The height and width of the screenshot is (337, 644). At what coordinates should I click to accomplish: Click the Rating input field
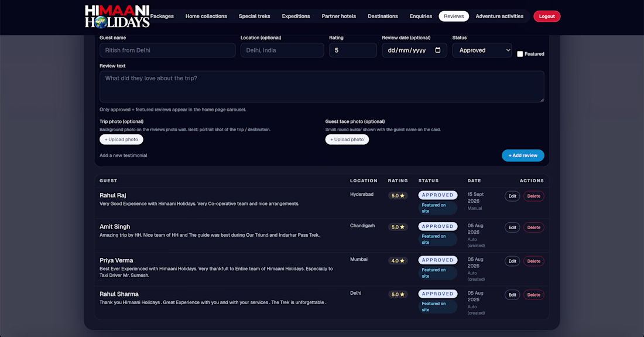tap(353, 50)
